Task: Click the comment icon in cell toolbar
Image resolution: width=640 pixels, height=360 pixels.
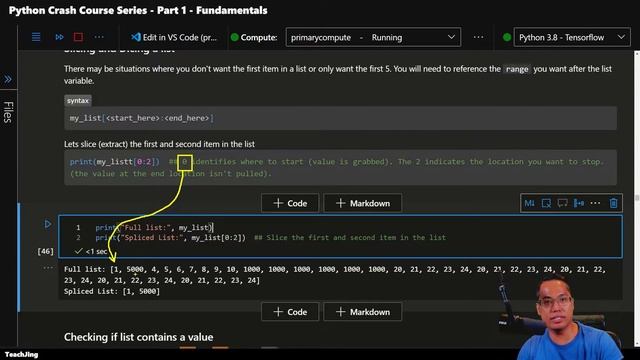Action: (x=562, y=203)
